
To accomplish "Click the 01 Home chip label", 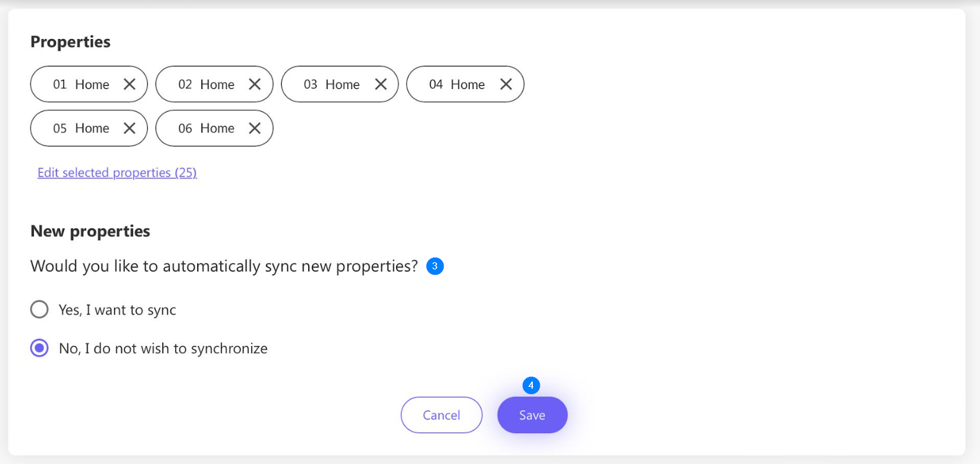I will pos(81,84).
